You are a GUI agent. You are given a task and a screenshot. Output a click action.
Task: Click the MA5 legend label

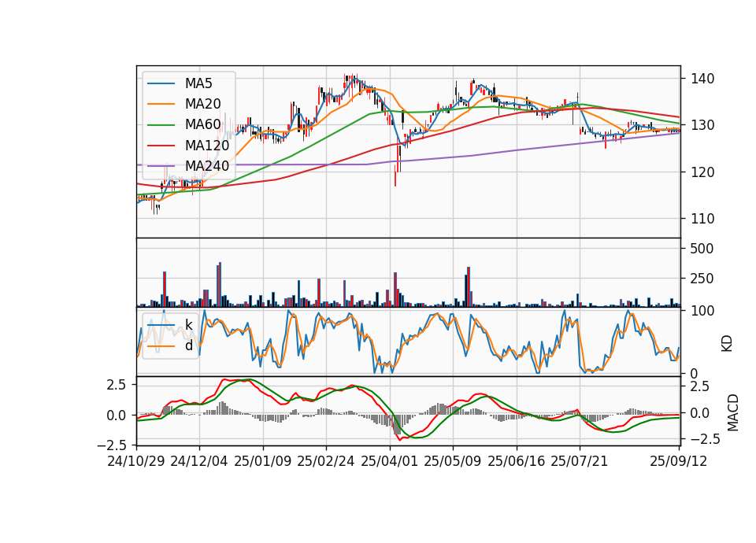(x=198, y=83)
